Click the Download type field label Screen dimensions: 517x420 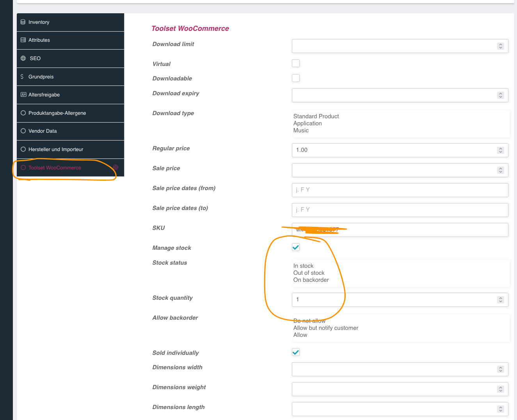click(173, 113)
